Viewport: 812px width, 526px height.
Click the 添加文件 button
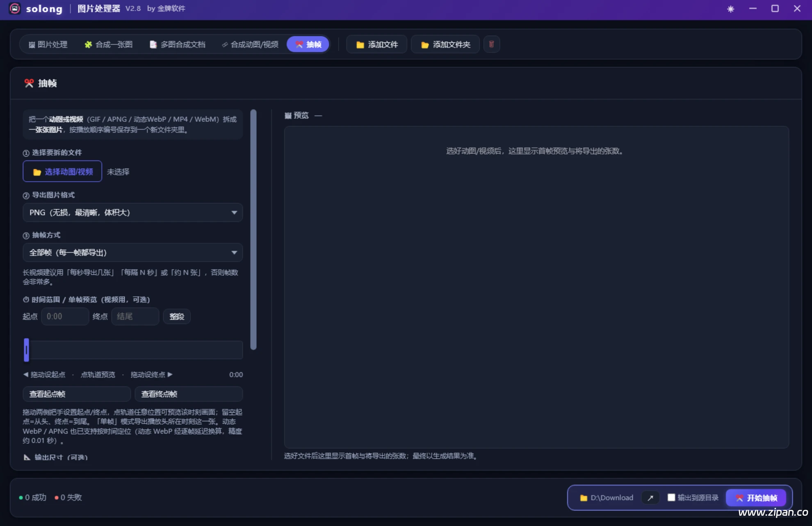click(377, 44)
